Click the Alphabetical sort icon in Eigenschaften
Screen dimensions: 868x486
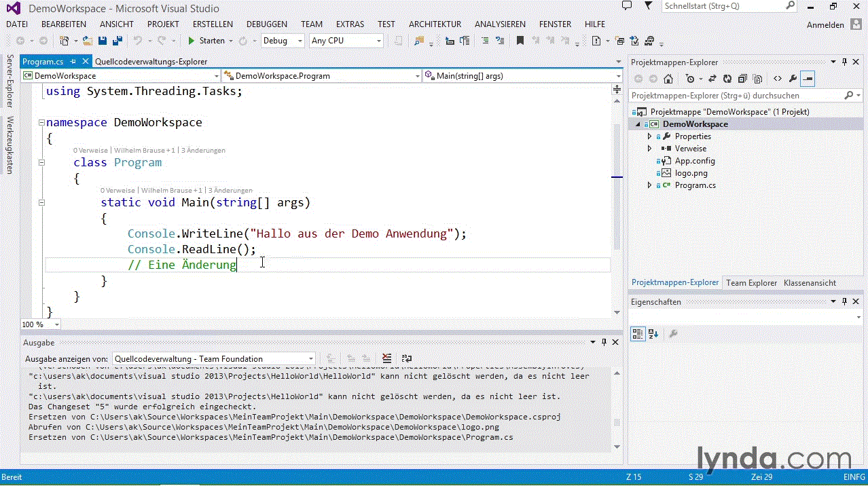point(653,333)
